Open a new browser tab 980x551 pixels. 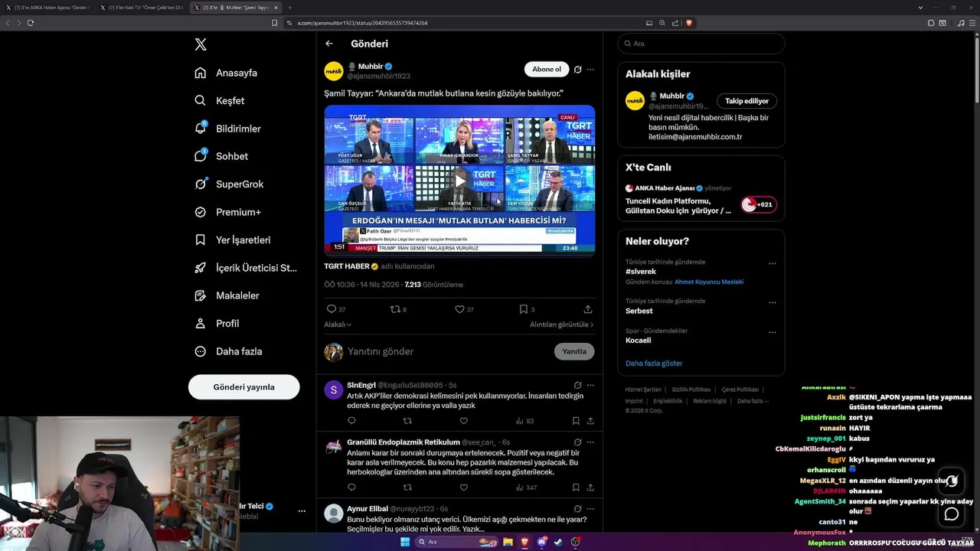point(291,7)
